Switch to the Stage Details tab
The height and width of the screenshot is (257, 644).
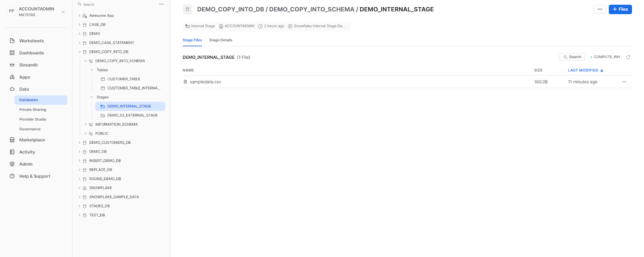click(221, 40)
